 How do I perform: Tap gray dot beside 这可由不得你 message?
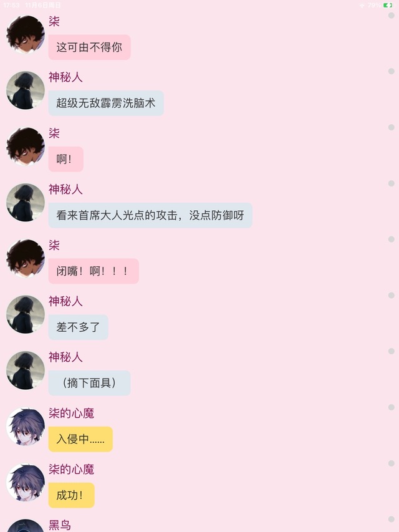pos(391,15)
